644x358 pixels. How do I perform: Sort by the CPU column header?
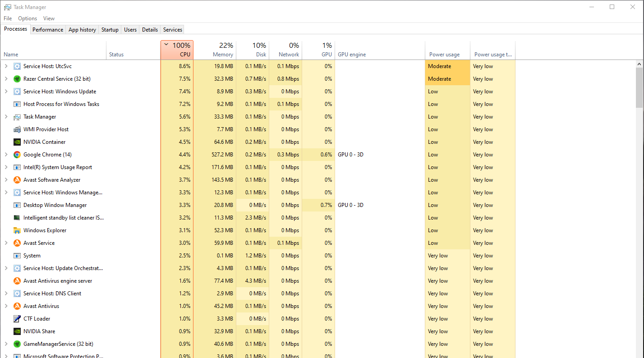(x=177, y=50)
